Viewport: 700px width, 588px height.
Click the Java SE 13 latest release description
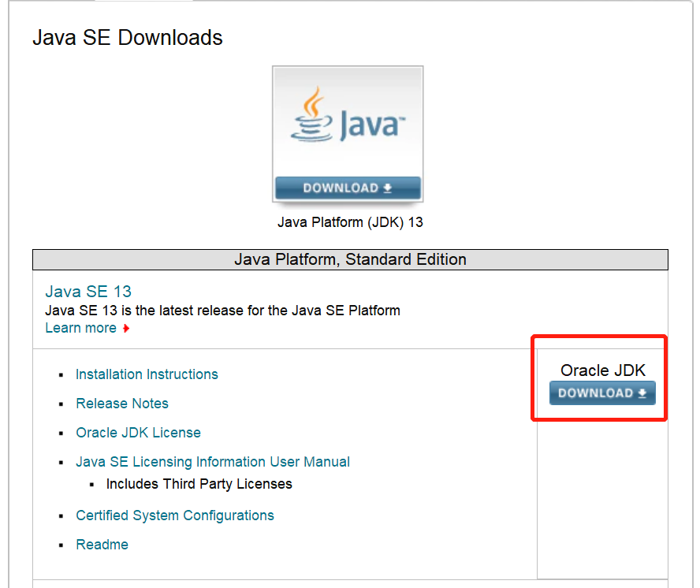222,311
